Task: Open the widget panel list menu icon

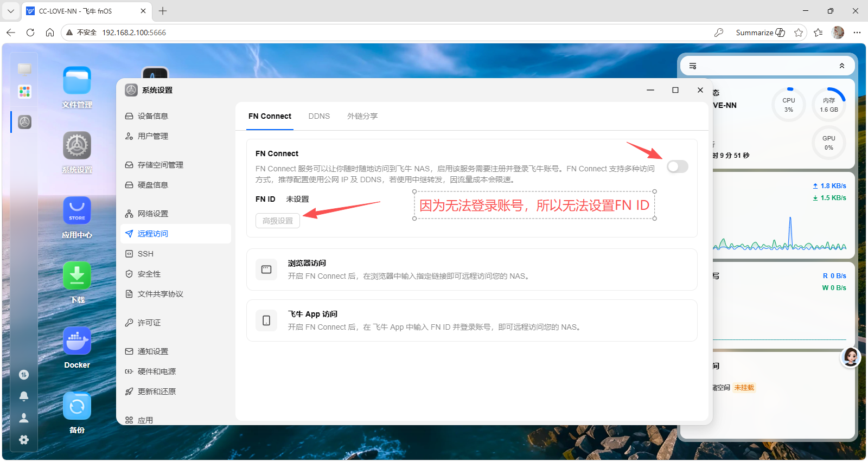Action: tap(693, 66)
